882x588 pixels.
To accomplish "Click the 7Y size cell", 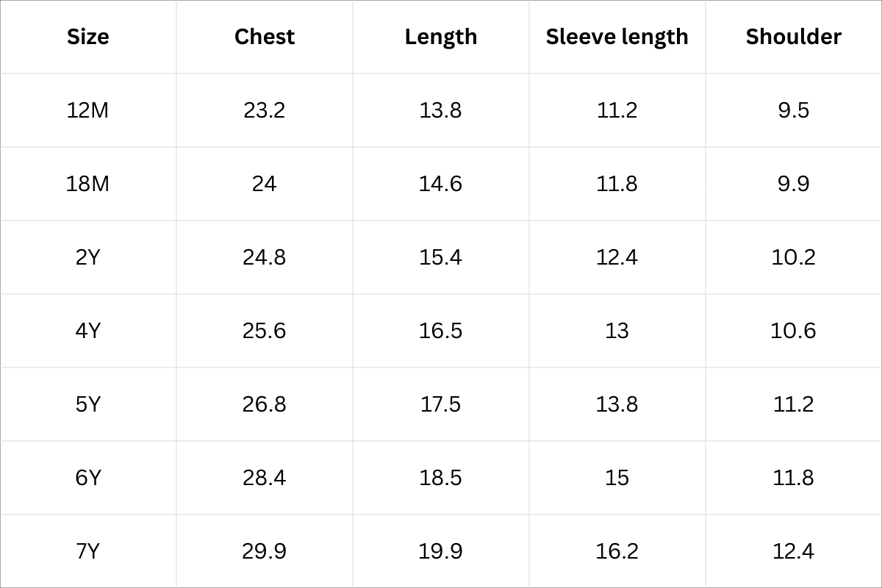I will click(88, 551).
